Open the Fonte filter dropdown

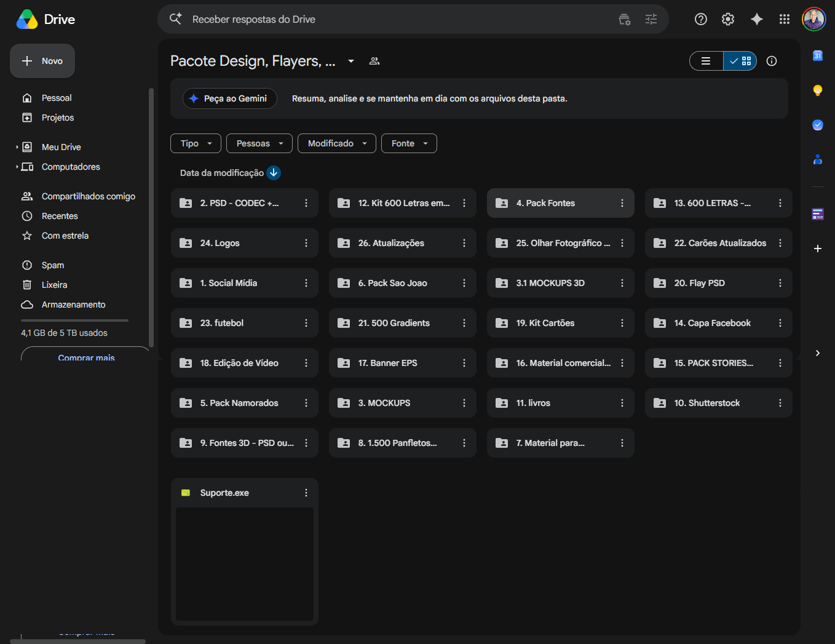tap(409, 143)
